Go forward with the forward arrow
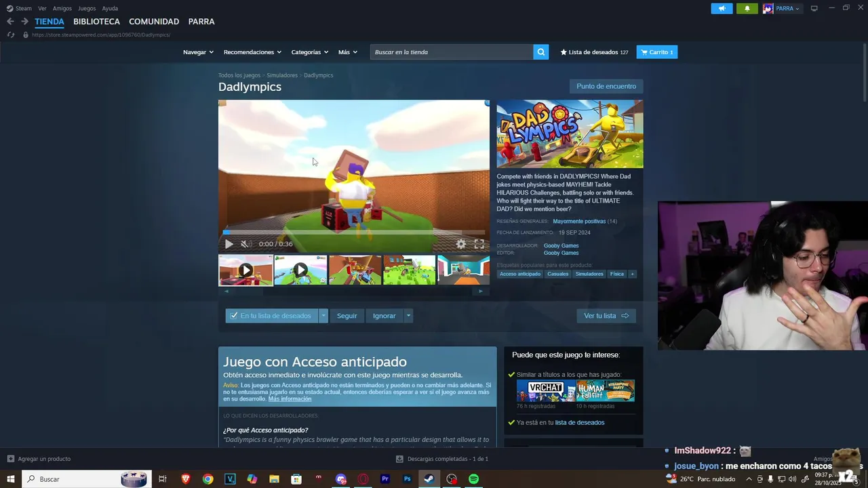 click(24, 22)
